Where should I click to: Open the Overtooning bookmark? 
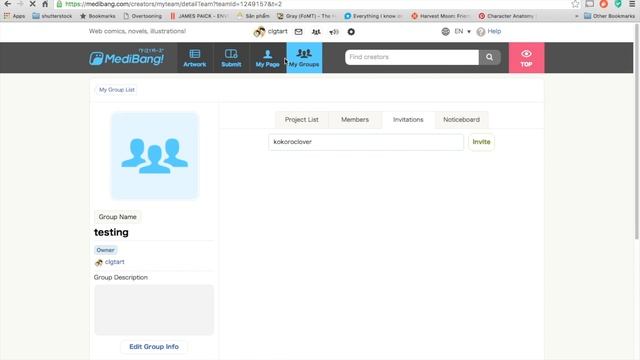142,16
